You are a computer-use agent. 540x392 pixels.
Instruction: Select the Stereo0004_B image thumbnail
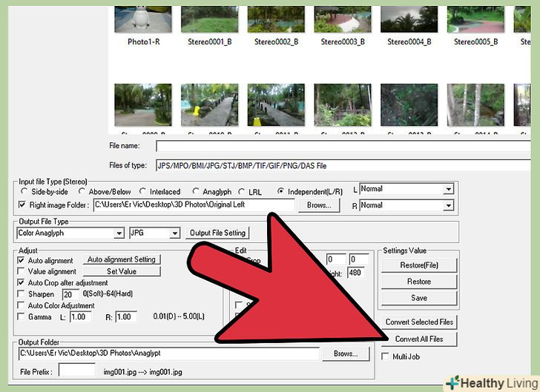[409, 19]
